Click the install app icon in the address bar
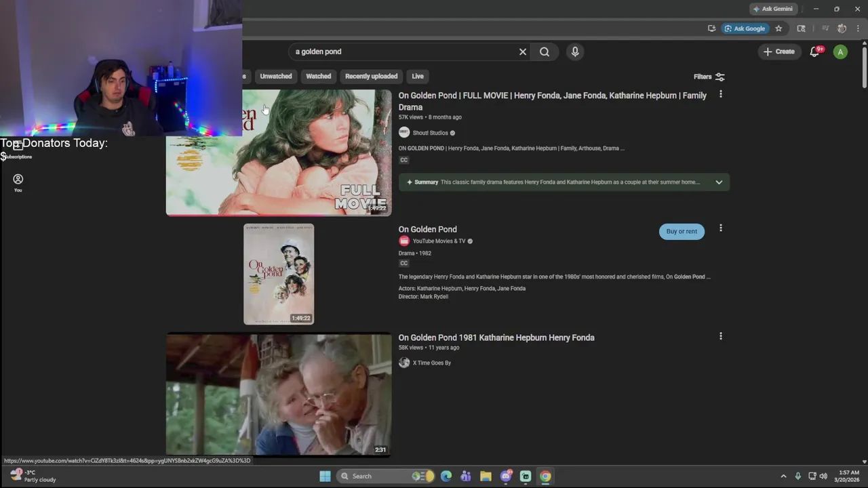868x488 pixels. tap(711, 28)
